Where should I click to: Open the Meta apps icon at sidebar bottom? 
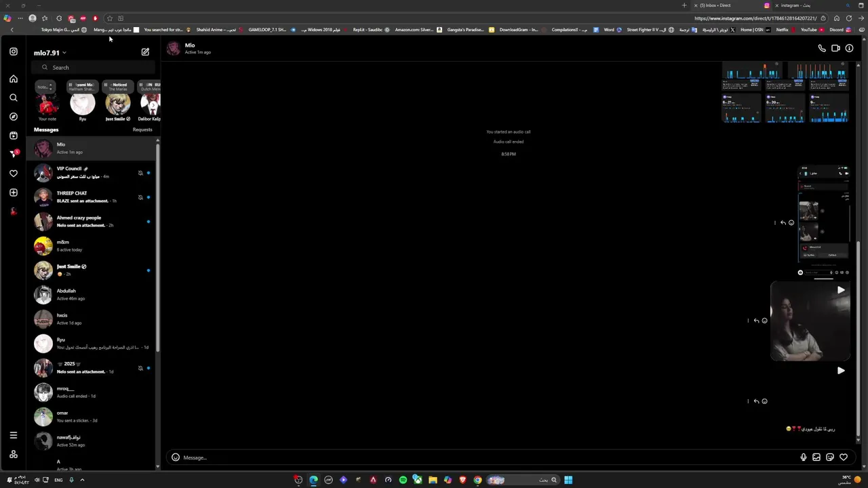click(x=13, y=454)
